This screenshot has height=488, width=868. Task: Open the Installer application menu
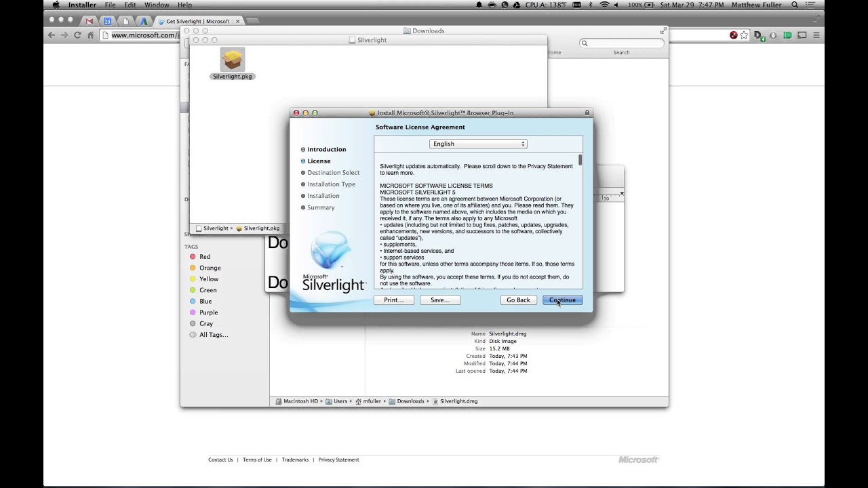click(82, 5)
